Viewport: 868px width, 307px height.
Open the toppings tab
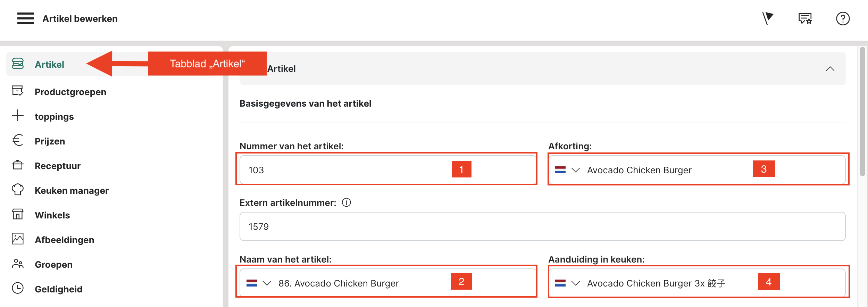tap(54, 117)
